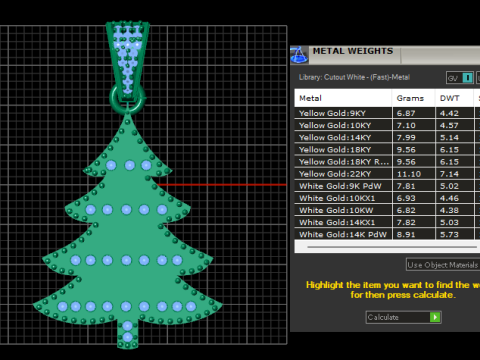Screen dimensions: 480x360
Task: Click the 6.93 grams value
Action: [406, 198]
